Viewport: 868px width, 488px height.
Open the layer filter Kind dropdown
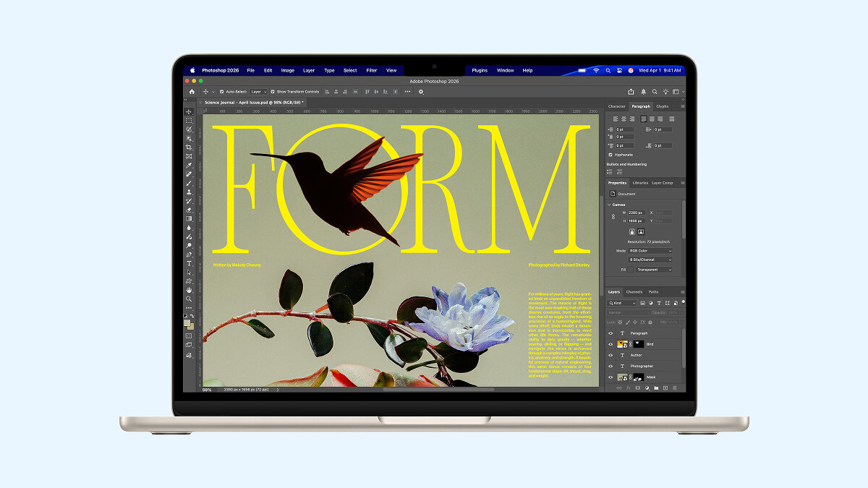pyautogui.click(x=623, y=303)
